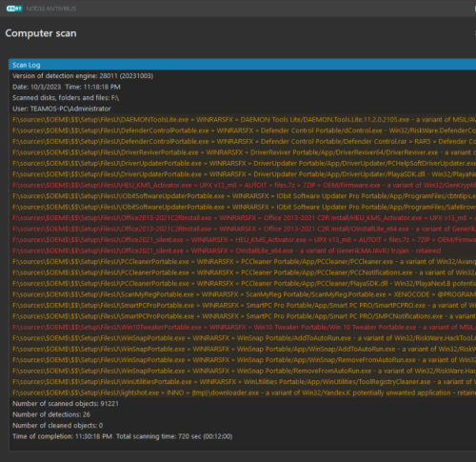Select Number of detections: 26 line

[243, 414]
